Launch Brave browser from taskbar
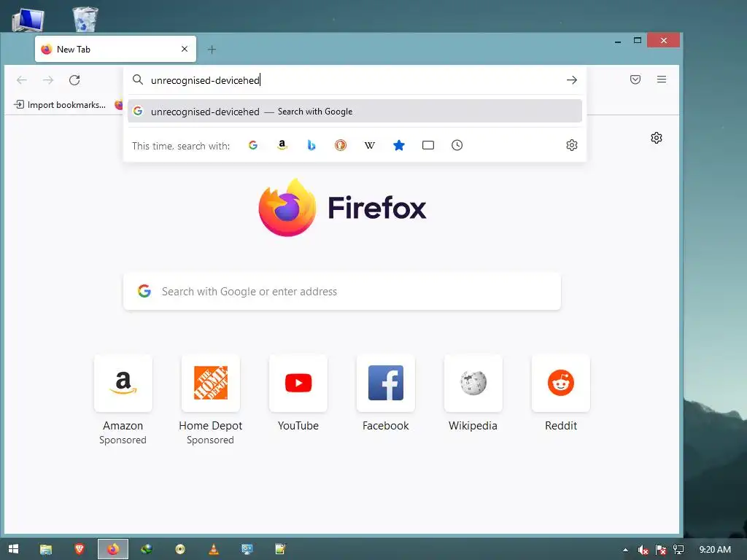This screenshot has width=747, height=560. (80, 549)
